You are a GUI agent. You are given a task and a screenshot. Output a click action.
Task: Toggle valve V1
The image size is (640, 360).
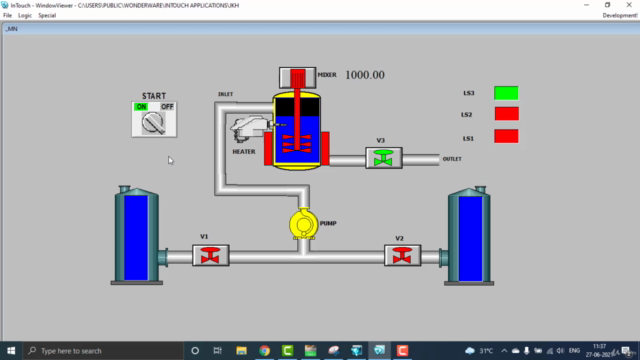tap(211, 256)
